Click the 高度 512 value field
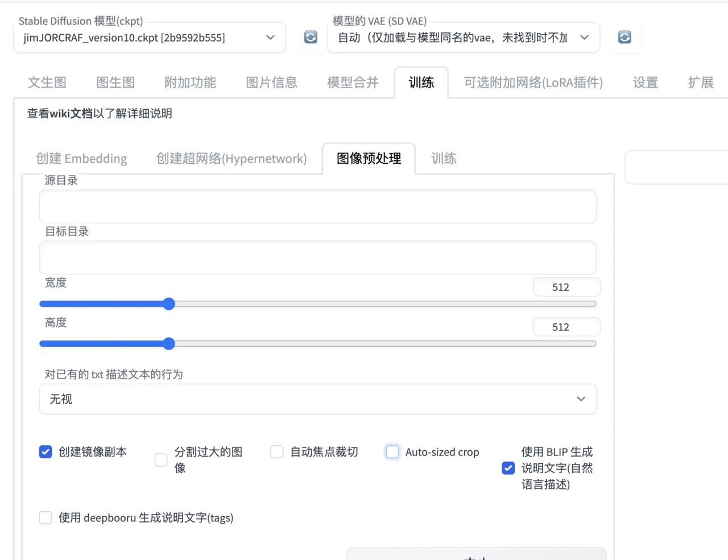Viewport: 728px width, 560px height. click(566, 326)
